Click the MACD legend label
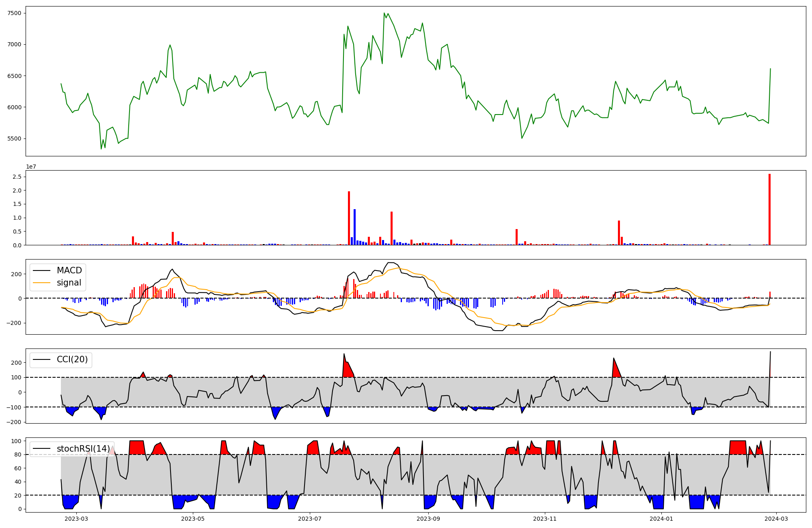 pyautogui.click(x=69, y=270)
